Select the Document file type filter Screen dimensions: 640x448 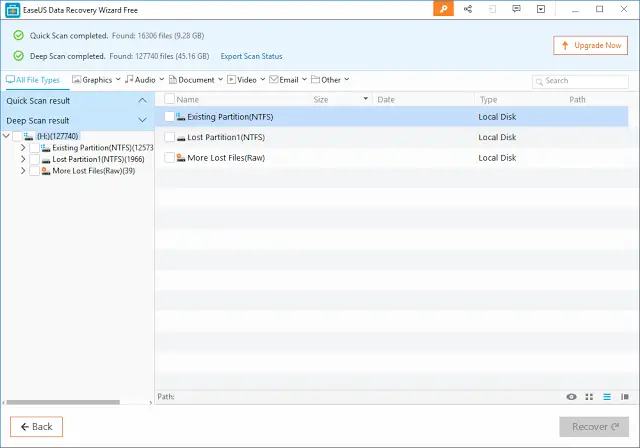(191, 80)
